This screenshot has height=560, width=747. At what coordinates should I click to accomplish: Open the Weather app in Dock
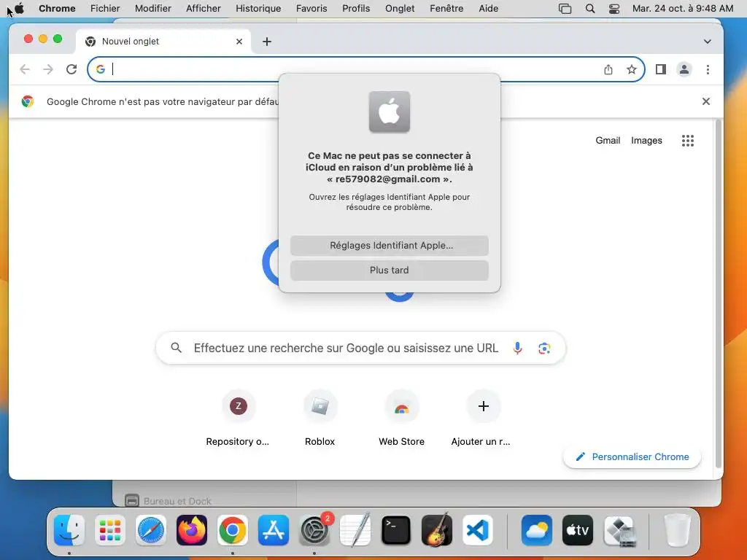pyautogui.click(x=537, y=530)
